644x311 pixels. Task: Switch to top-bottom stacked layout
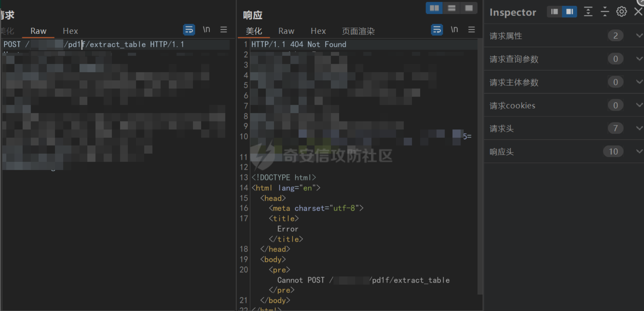[451, 8]
